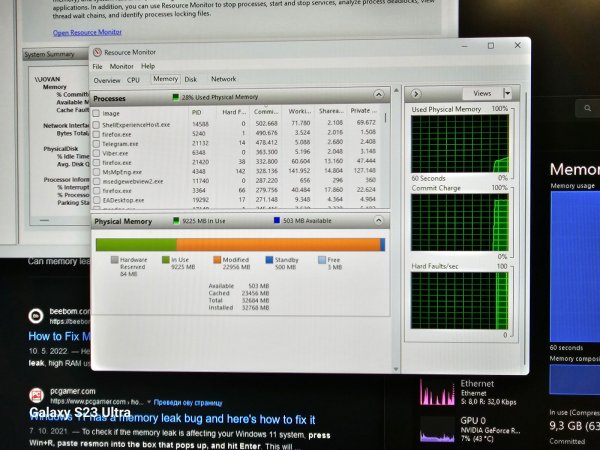600x450 pixels.
Task: Sort by the Private column header
Action: [363, 111]
